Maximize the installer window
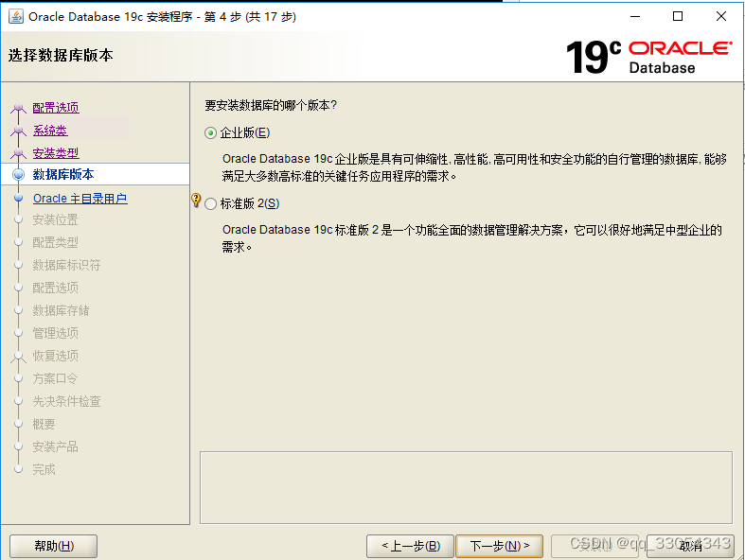This screenshot has width=745, height=560. coord(678,17)
